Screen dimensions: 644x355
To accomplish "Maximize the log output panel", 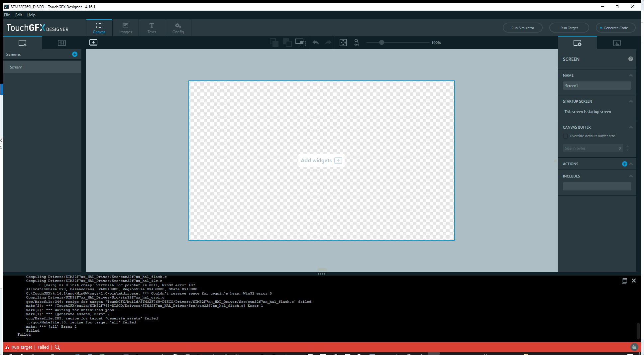I will (x=624, y=281).
